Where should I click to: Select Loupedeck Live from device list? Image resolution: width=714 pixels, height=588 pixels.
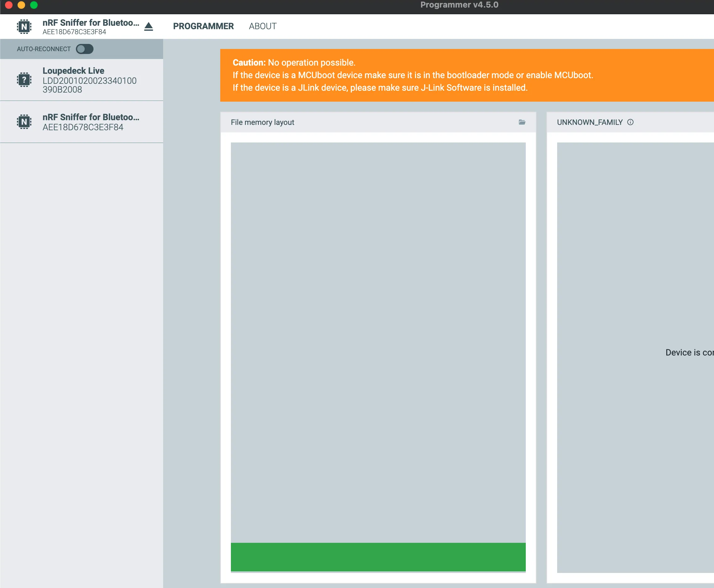click(x=89, y=80)
